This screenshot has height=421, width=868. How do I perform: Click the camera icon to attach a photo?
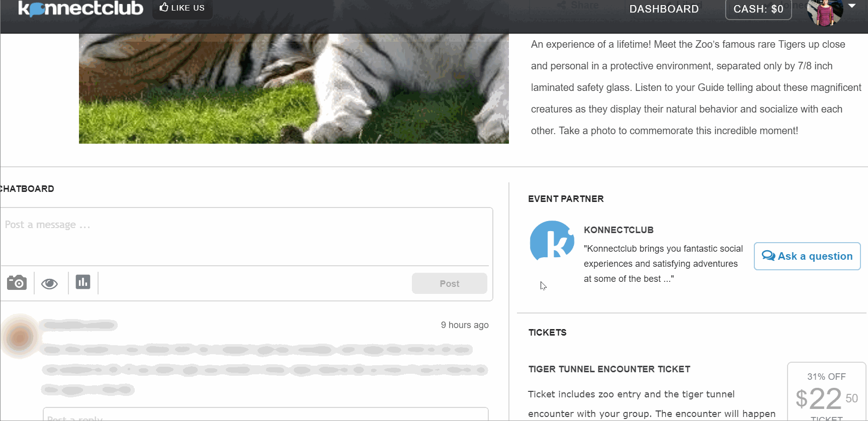click(x=17, y=283)
